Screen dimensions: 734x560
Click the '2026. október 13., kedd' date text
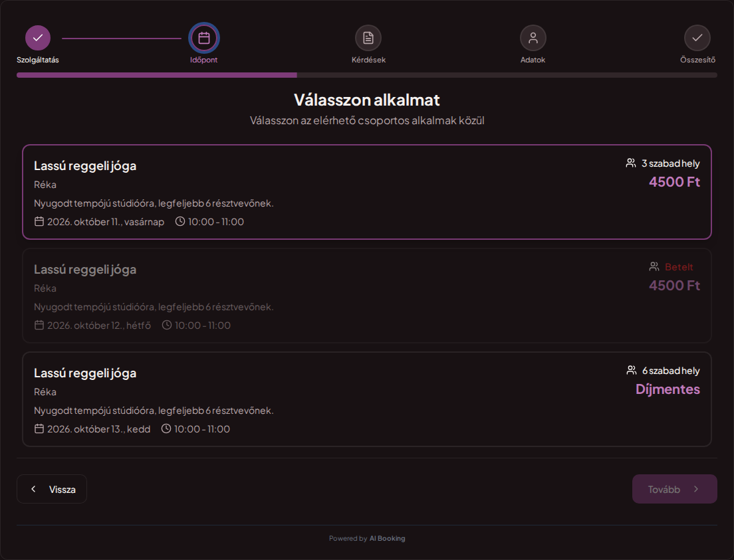[99, 429]
